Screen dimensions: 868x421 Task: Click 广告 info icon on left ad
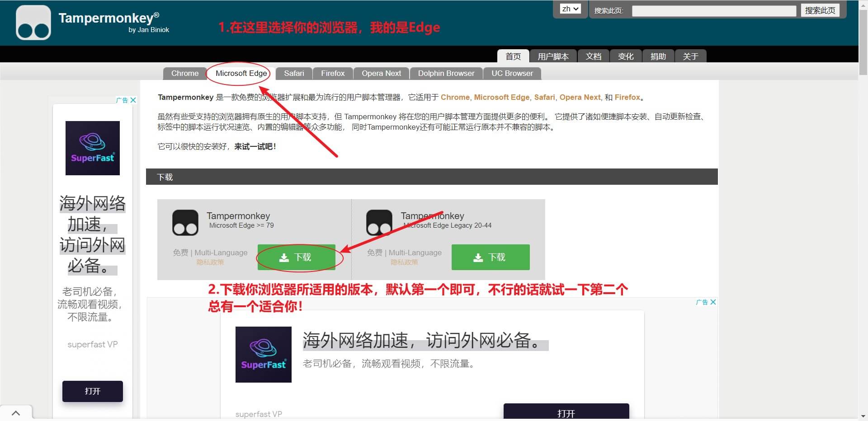point(122,100)
